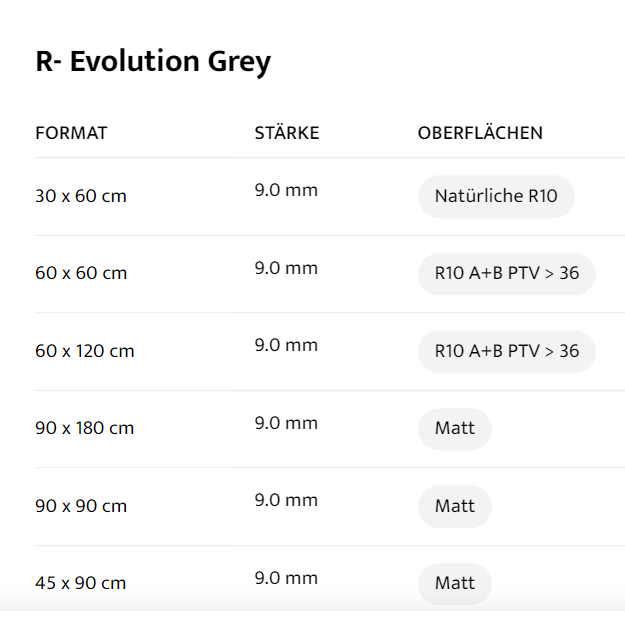The height and width of the screenshot is (630, 625).
Task: Select R10 A+B PTV > 36 in 60 x 120 cm row
Action: click(x=506, y=351)
